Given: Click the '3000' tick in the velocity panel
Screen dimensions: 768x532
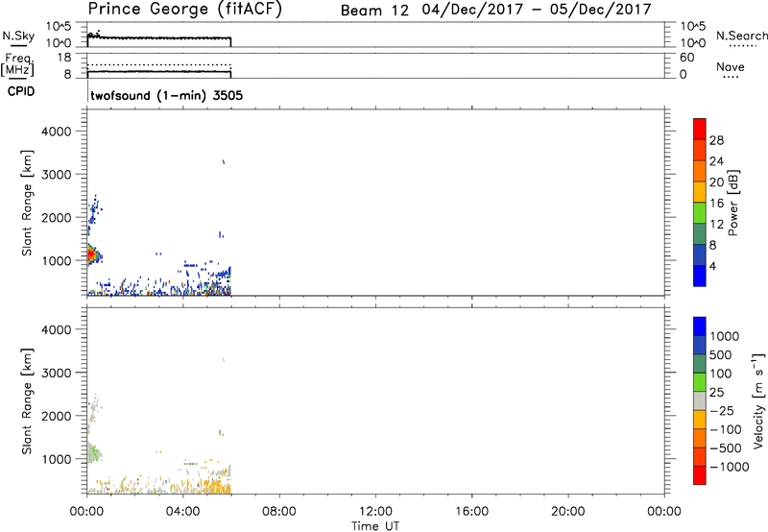Looking at the screenshot, I should (x=57, y=373).
